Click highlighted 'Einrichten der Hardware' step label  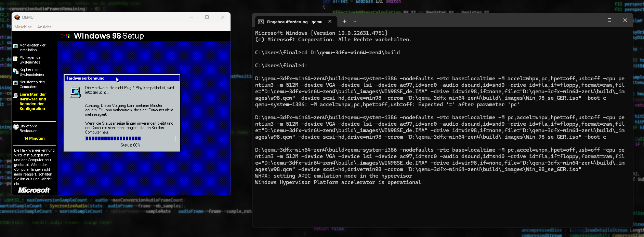tap(33, 101)
